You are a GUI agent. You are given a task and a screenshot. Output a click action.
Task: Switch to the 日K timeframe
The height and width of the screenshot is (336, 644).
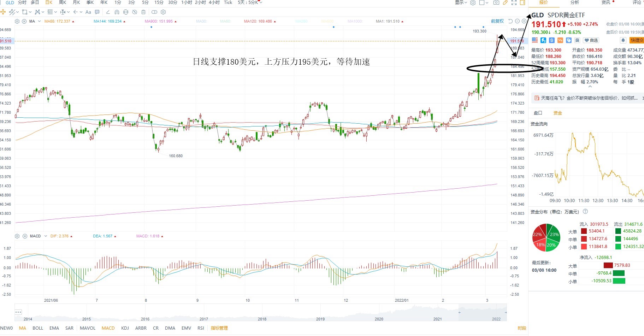[49, 2]
